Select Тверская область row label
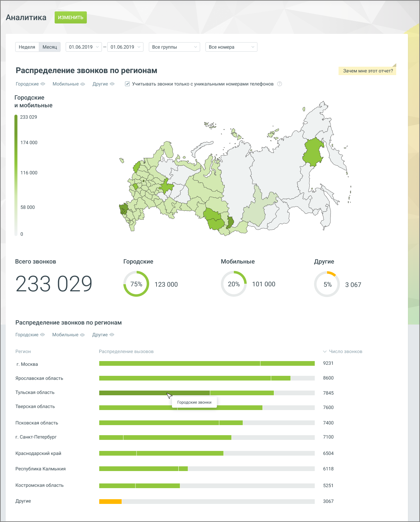Viewport: 420px width, 522px height. [x=35, y=406]
